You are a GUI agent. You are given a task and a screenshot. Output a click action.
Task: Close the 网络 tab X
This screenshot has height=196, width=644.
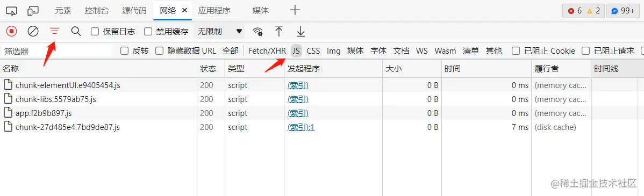pos(184,11)
